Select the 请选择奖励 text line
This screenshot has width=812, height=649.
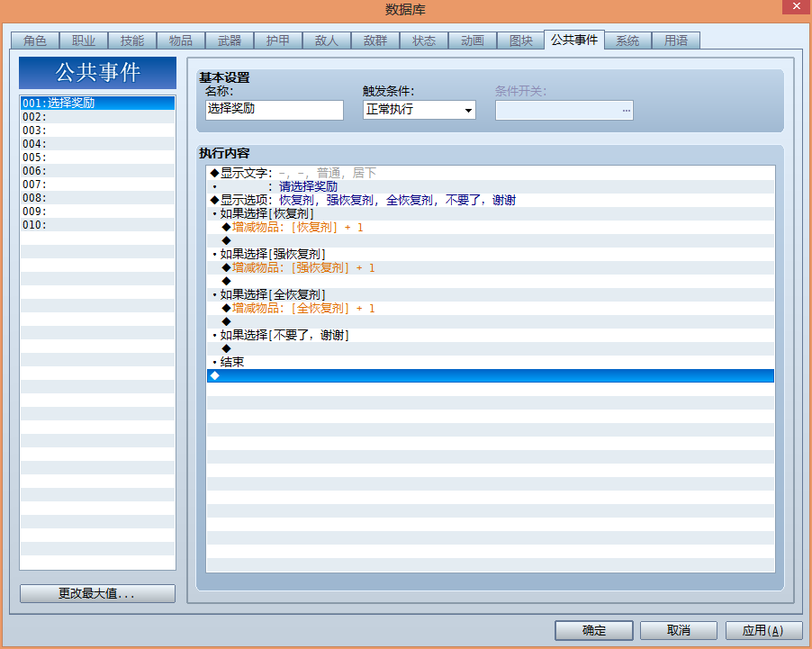[x=491, y=186]
